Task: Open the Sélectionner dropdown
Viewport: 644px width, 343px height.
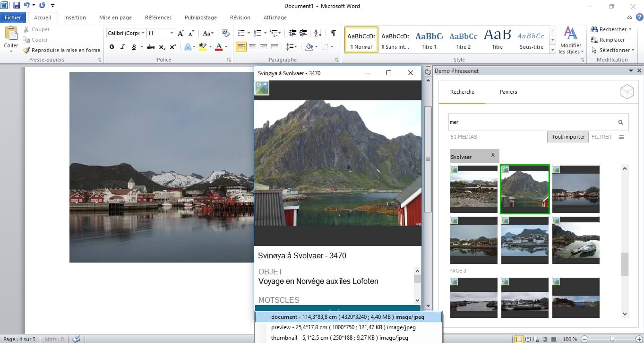Action: coord(612,50)
